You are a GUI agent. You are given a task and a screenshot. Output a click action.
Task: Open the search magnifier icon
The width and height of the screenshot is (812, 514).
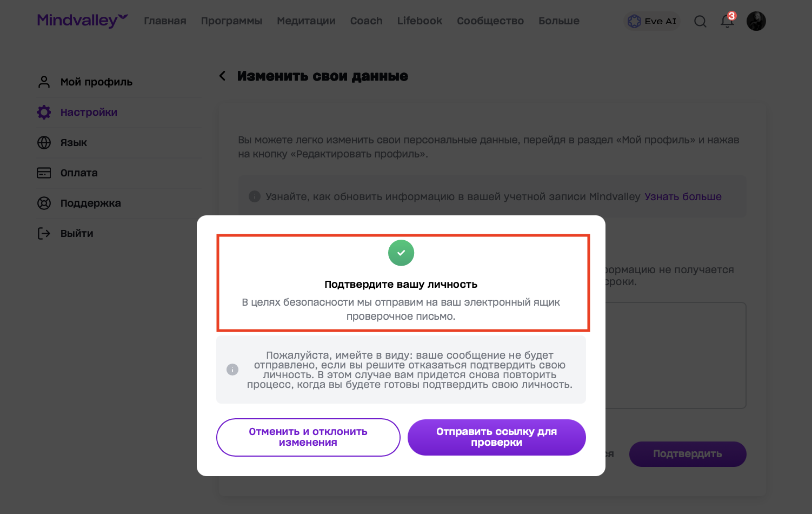pyautogui.click(x=700, y=21)
